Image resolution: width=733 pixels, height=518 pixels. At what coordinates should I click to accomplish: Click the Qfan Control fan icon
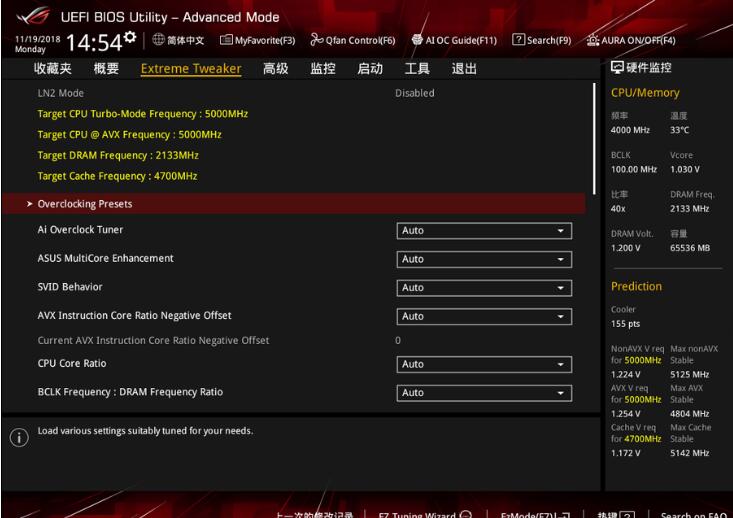(316, 40)
